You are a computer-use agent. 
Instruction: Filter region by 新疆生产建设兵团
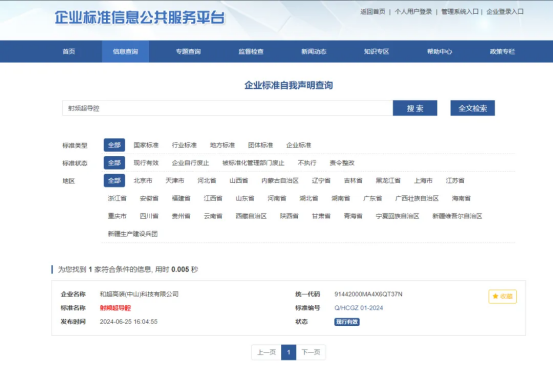133,233
